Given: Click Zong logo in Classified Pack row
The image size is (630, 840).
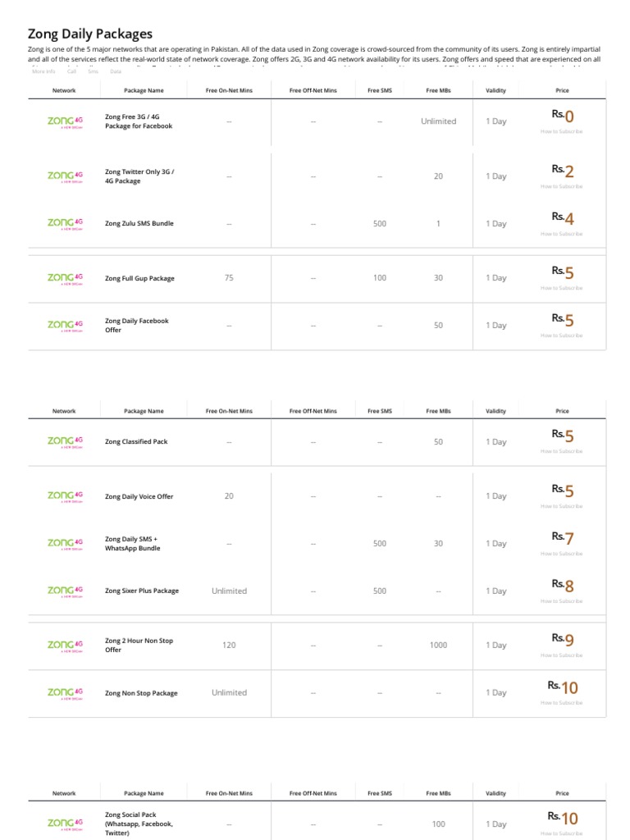Looking at the screenshot, I should 65,441.
